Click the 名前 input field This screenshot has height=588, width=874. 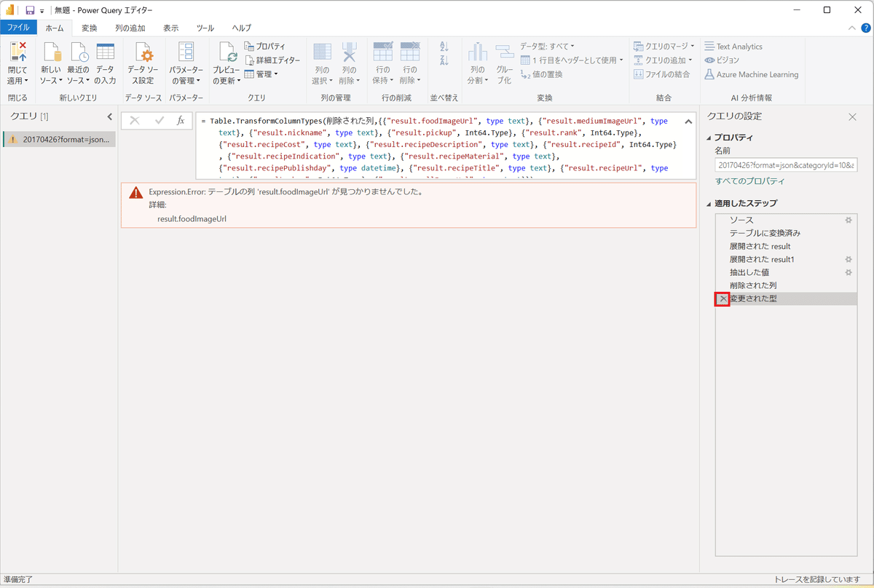click(x=786, y=166)
